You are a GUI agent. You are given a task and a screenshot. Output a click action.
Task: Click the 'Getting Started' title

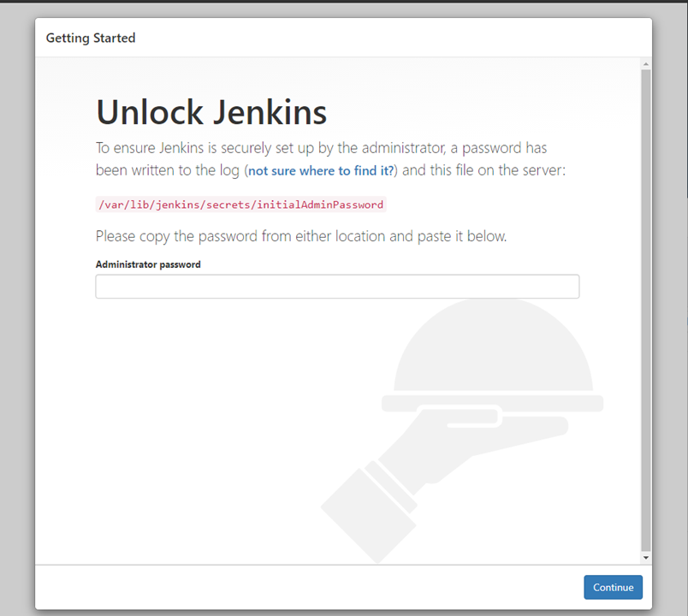(x=91, y=38)
